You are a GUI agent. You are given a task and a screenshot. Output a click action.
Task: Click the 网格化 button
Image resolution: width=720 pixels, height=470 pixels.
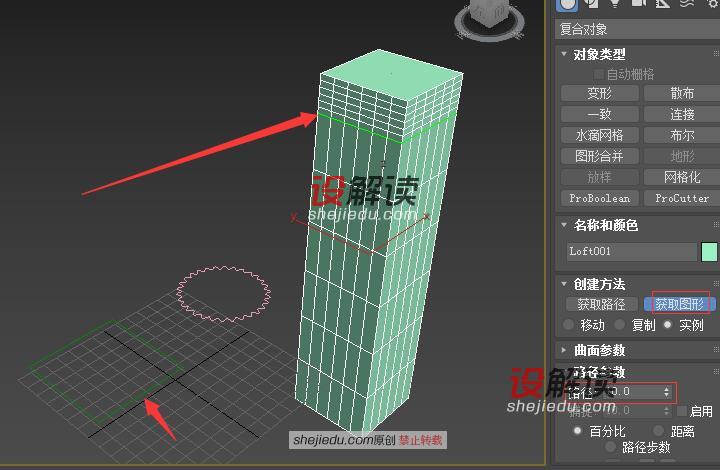682,177
